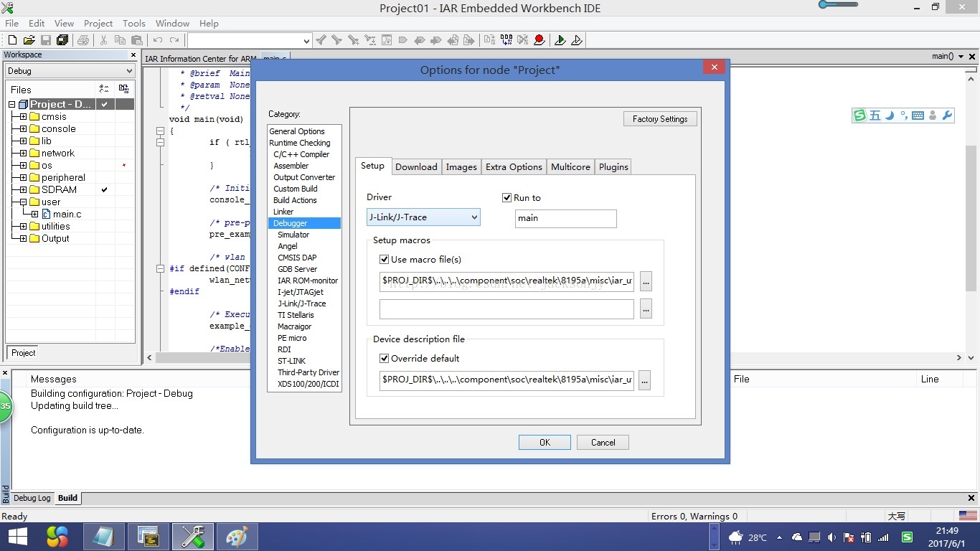Screen dimensions: 980x551
Task: Open Sogou soft keyboard icon
Action: coord(918,116)
